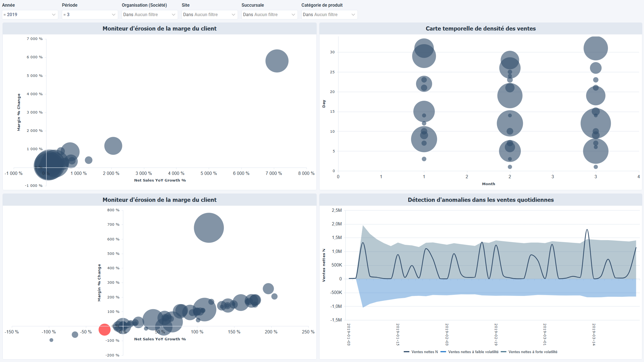
Task: Click the '= 3' Période selection value
Action: (67, 14)
